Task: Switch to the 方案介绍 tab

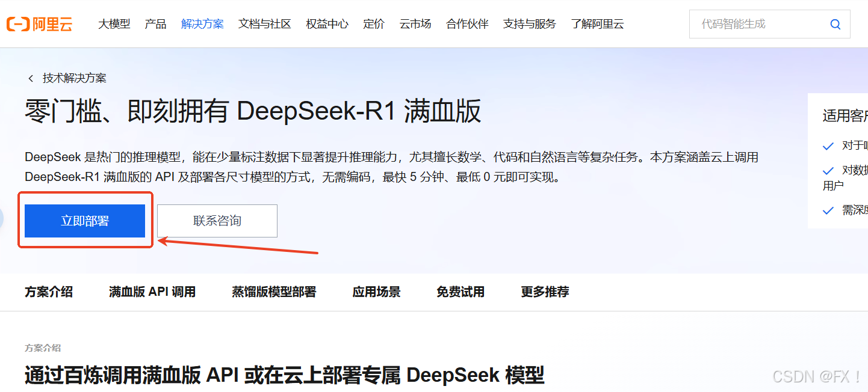Action: 49,292
